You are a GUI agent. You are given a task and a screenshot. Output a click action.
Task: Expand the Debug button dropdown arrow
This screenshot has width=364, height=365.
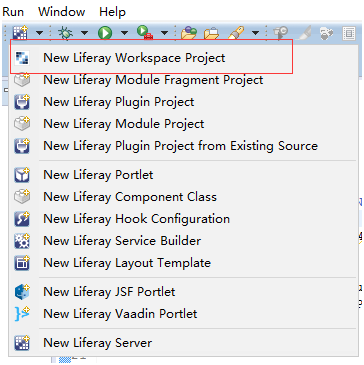(x=84, y=33)
